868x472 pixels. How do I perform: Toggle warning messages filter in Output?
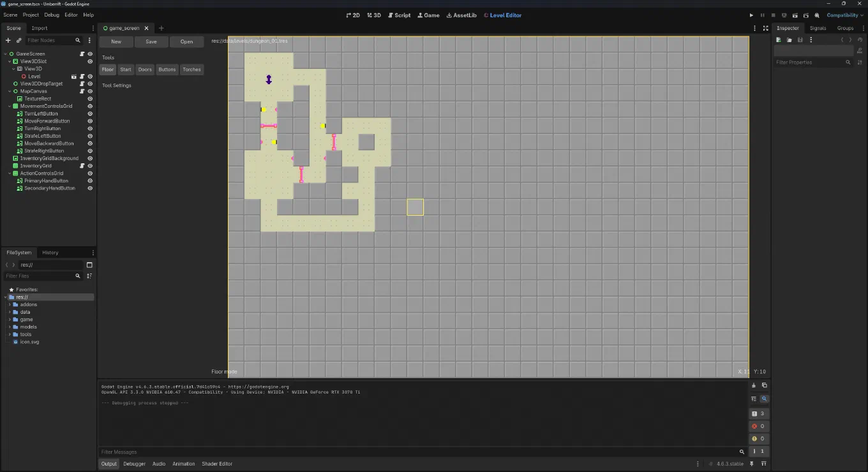[758, 439]
